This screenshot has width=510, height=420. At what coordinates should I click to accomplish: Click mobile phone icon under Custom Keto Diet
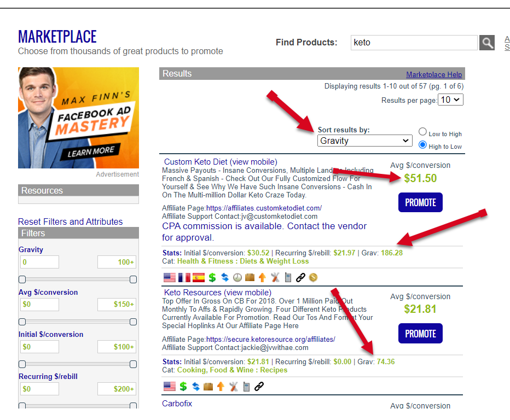tap(288, 277)
